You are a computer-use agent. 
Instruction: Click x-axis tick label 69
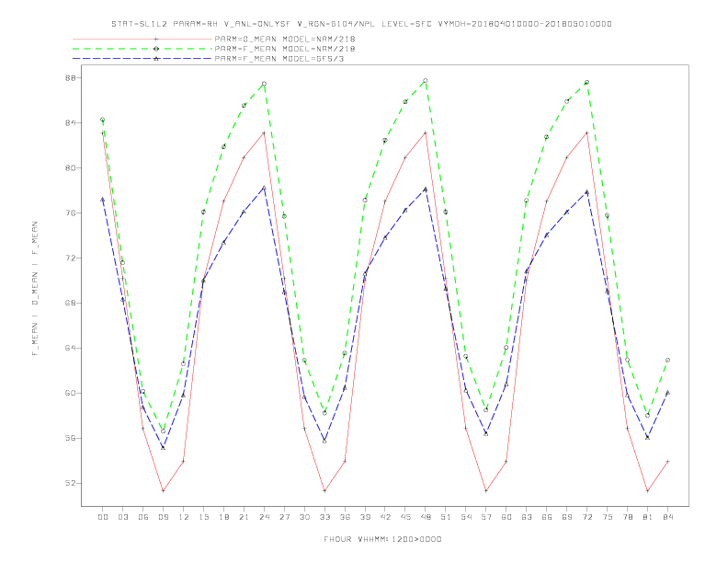567,517
